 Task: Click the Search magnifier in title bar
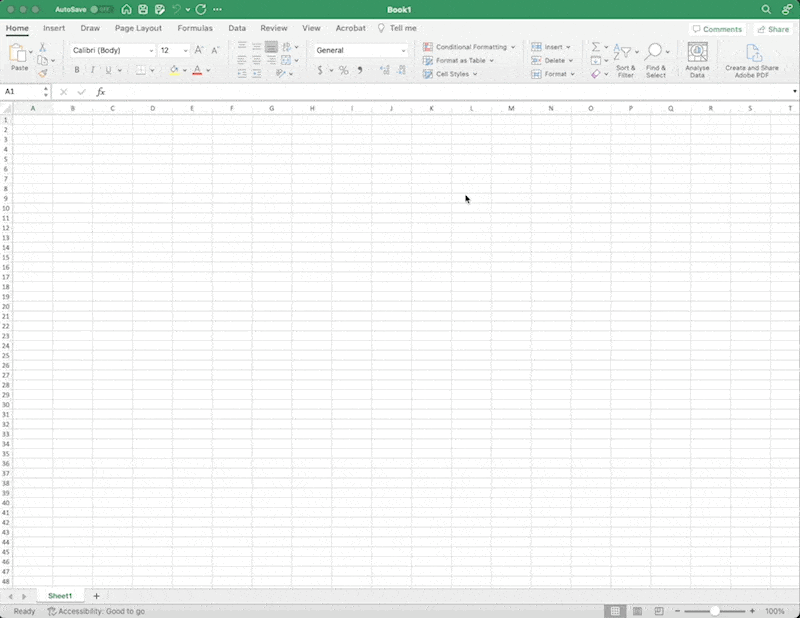tap(766, 9)
